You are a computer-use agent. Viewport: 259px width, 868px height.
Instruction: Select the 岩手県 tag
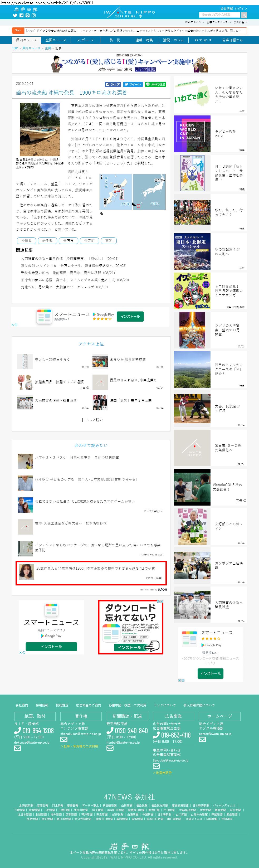coord(47,241)
